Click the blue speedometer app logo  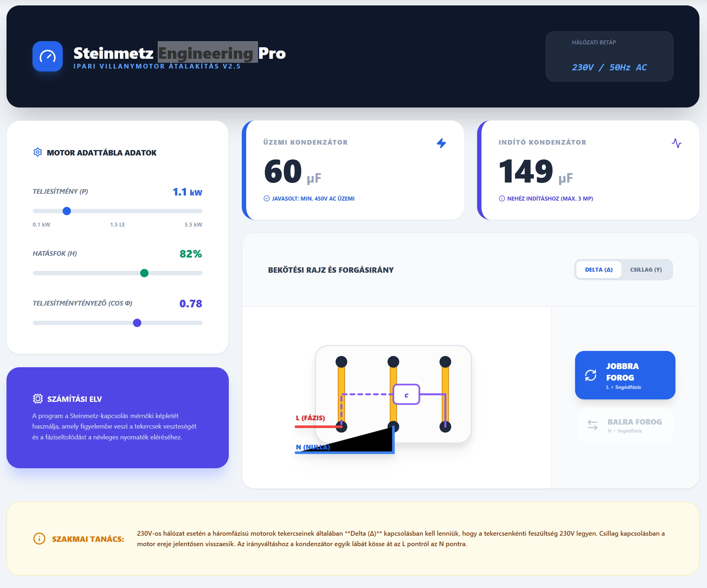click(48, 56)
